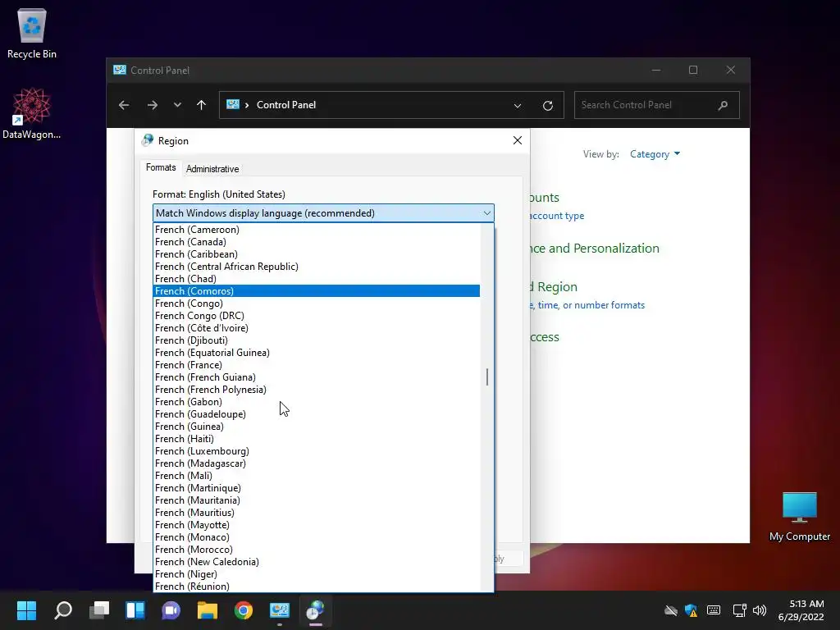Image resolution: width=840 pixels, height=630 pixels.
Task: Open the Widgets taskbar button
Action: [x=135, y=610]
